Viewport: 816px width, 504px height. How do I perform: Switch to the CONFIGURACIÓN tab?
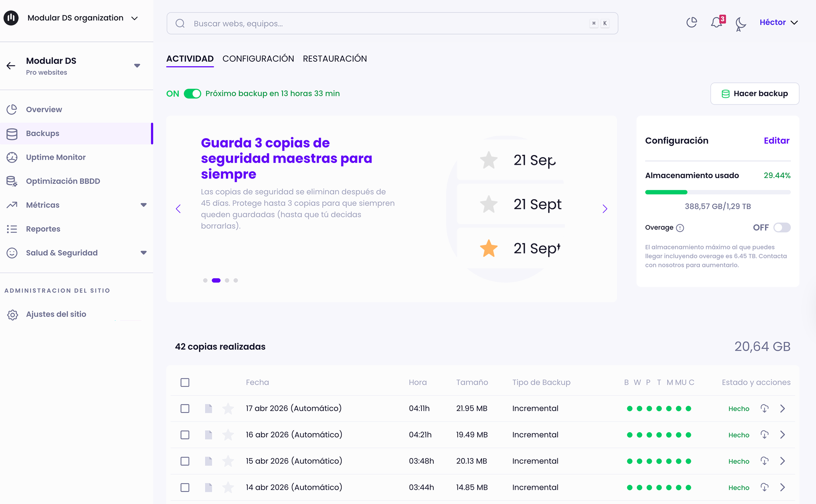258,59
